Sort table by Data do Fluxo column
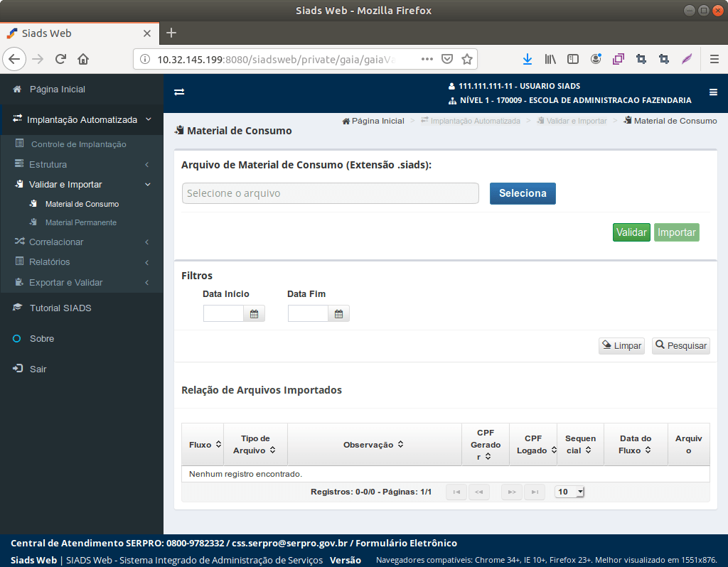728x567 pixels. [648, 450]
